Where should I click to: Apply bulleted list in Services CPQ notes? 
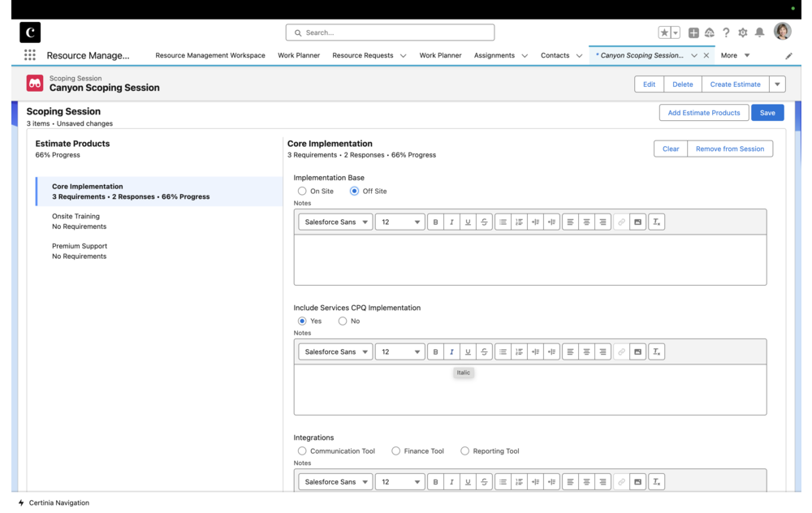click(503, 351)
